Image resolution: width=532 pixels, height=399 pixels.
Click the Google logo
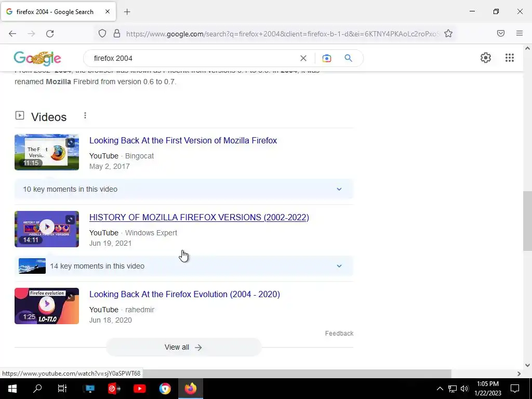click(37, 58)
